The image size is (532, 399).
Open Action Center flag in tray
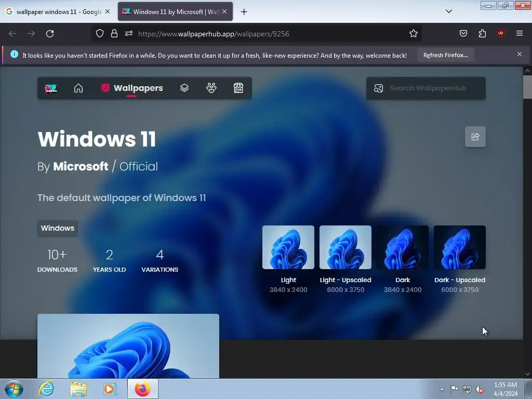[454, 389]
